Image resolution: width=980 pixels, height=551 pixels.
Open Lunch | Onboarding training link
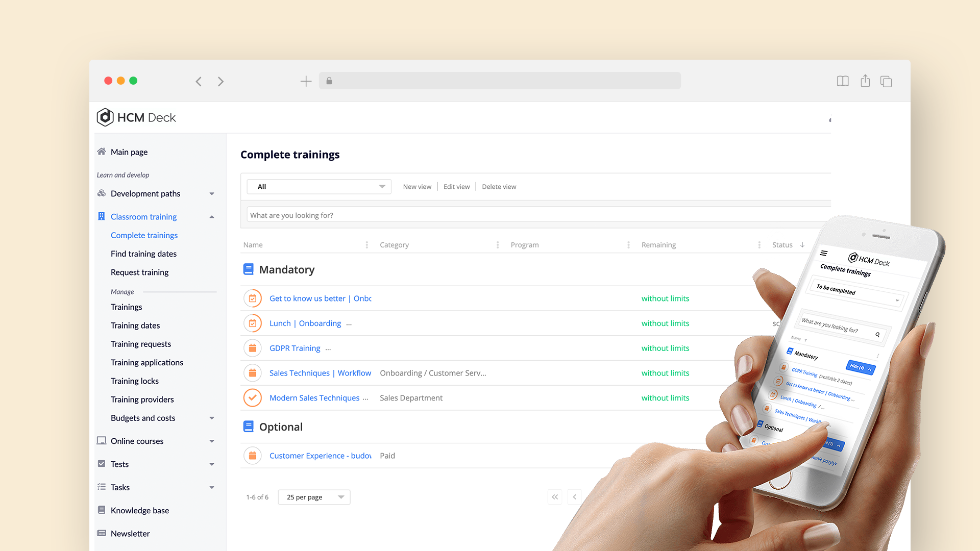(305, 323)
